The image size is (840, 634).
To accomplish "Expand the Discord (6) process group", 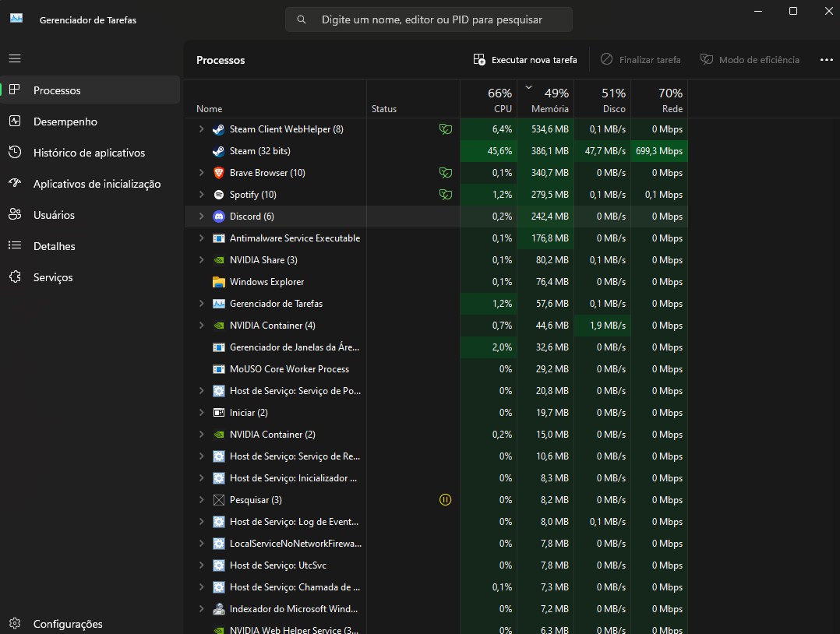I will [201, 217].
